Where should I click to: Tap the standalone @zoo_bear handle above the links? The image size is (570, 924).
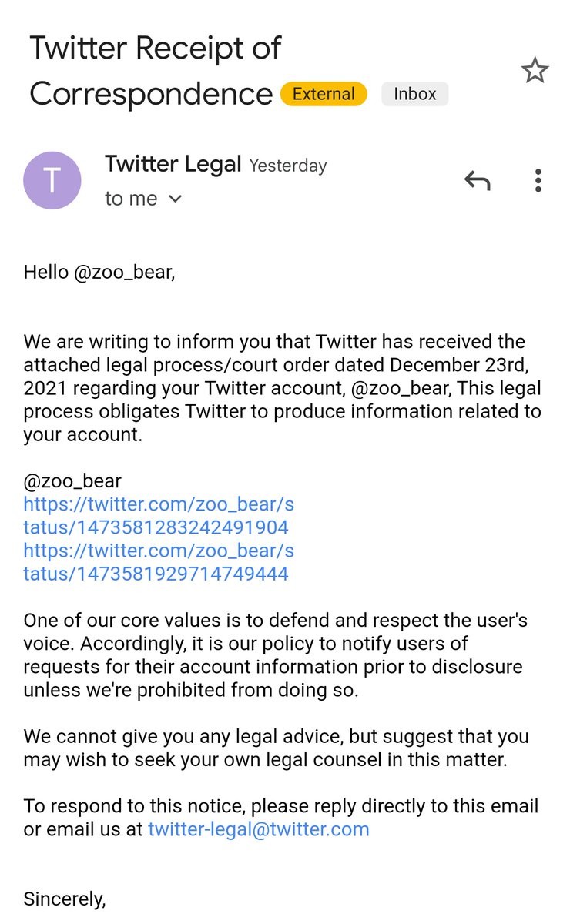[x=72, y=481]
